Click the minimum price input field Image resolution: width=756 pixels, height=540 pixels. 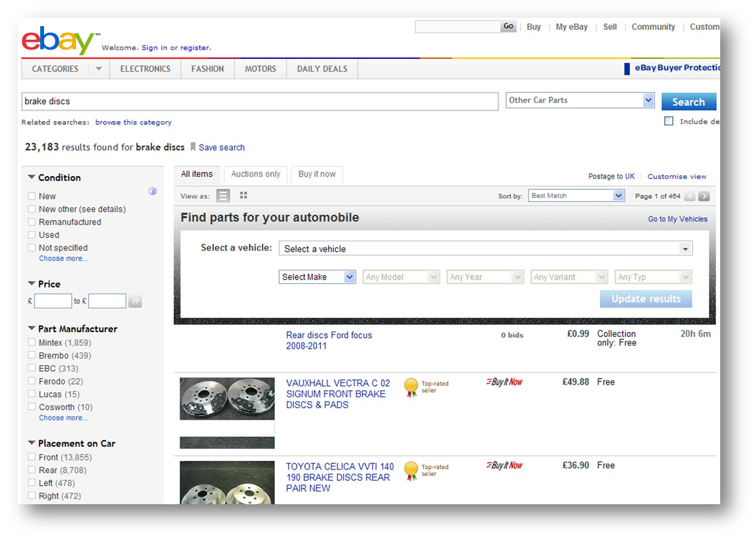[53, 301]
